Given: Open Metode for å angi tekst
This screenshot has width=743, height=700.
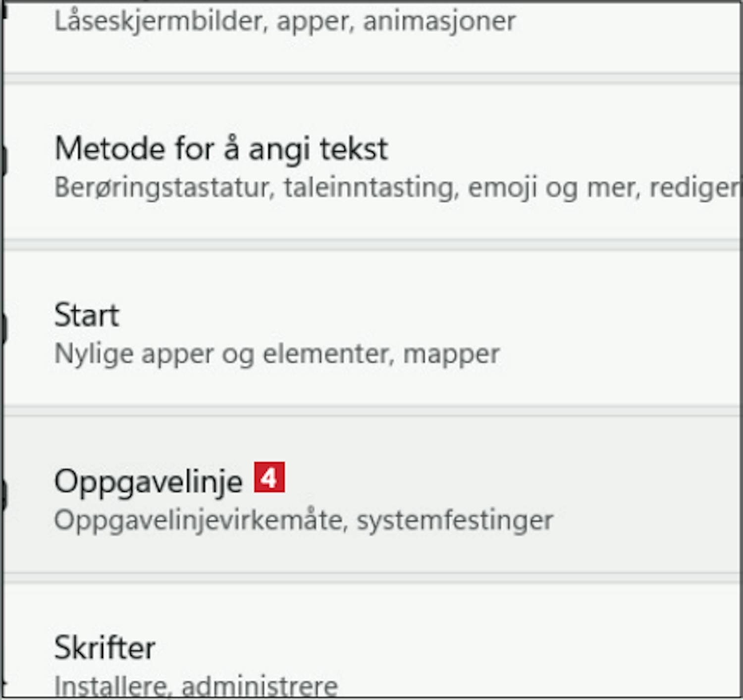Looking at the screenshot, I should (x=221, y=149).
